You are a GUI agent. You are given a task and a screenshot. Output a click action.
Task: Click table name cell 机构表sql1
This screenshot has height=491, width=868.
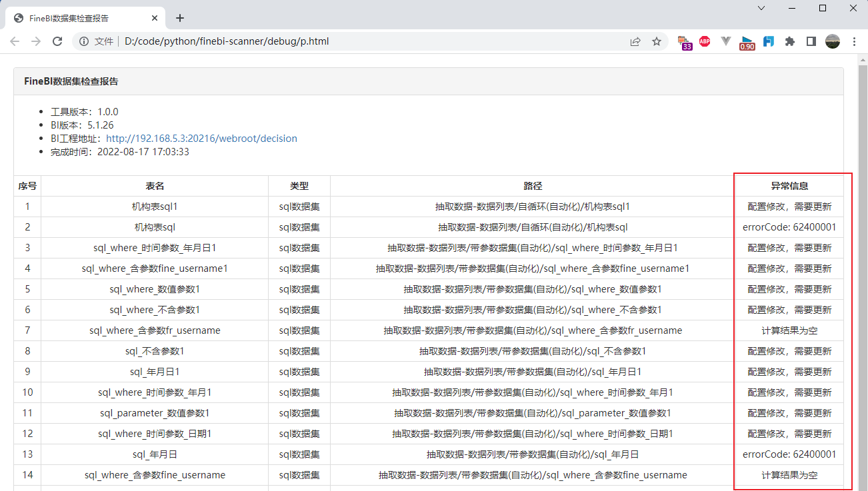pos(155,207)
